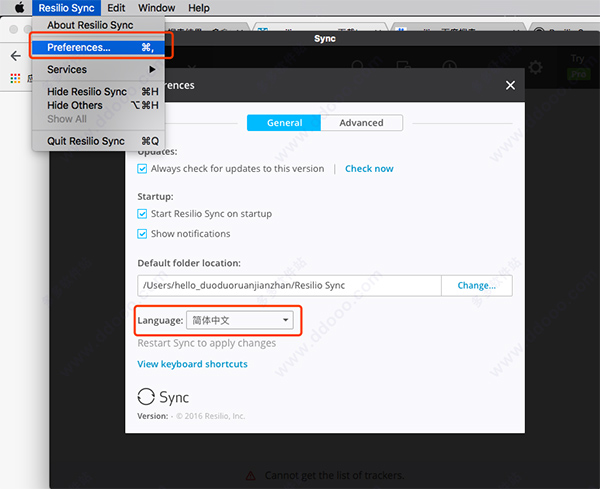The image size is (600, 489).
Task: Click the red warning triangle icon
Action: [x=251, y=476]
